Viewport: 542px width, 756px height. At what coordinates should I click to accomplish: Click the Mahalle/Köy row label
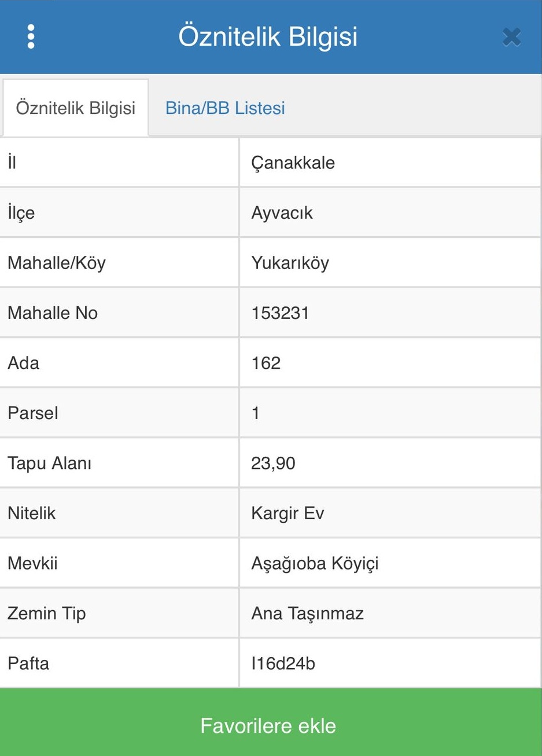[x=57, y=263]
